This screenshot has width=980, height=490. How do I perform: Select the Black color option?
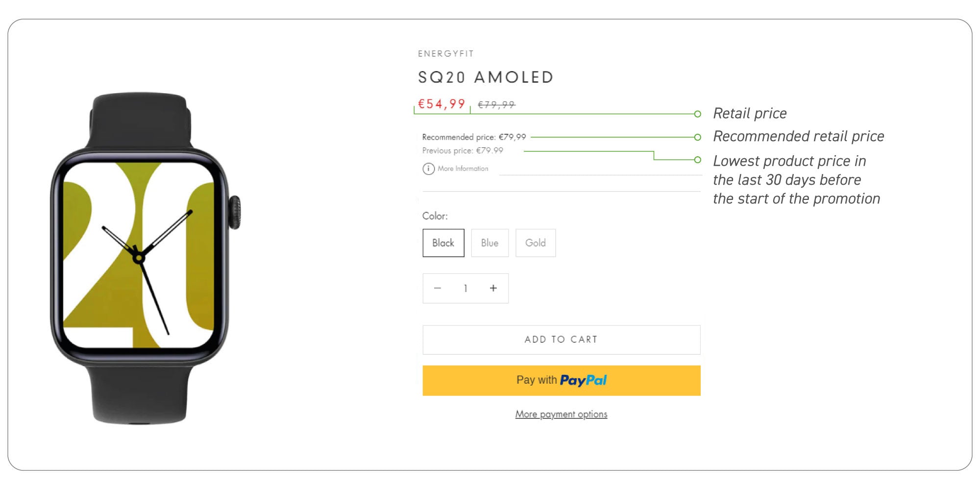tap(443, 243)
